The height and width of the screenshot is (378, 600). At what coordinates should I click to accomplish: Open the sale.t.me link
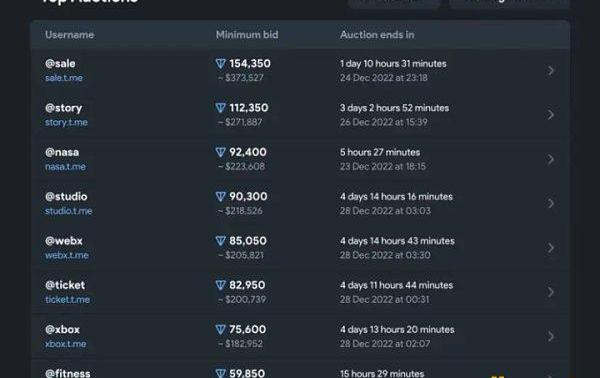(x=64, y=78)
